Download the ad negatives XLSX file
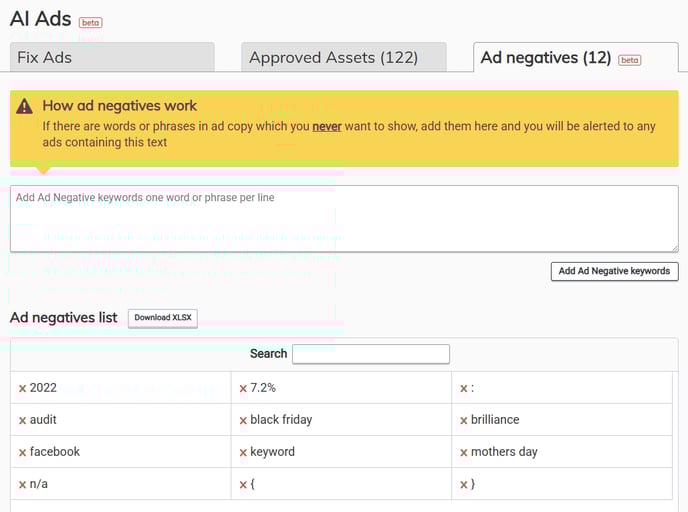688x512 pixels. (x=163, y=318)
